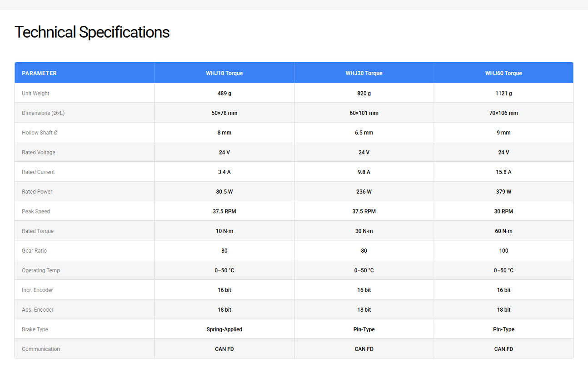This screenshot has width=588, height=373.
Task: Select the Operating Temp row label
Action: pyautogui.click(x=41, y=270)
